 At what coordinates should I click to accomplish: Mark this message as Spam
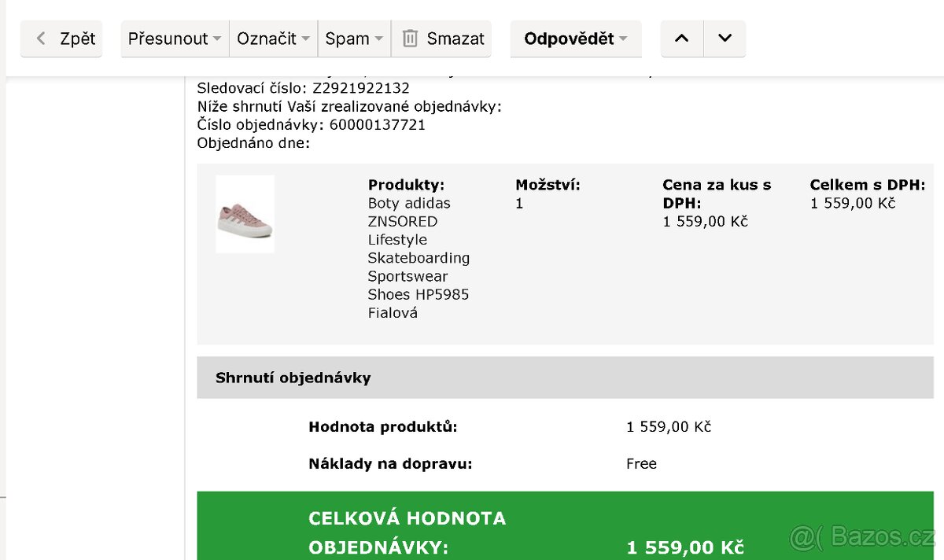click(348, 37)
